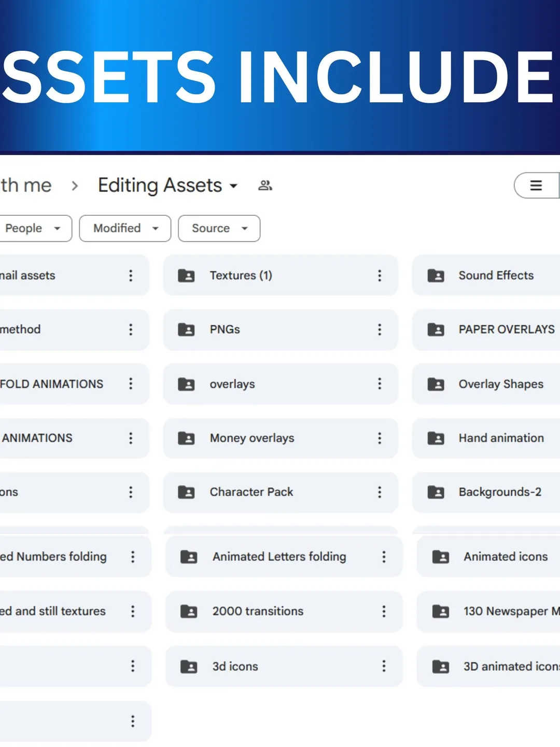Screen dimensions: 560x747
Task: Click the shared folder icon of PNGs
Action: click(186, 329)
